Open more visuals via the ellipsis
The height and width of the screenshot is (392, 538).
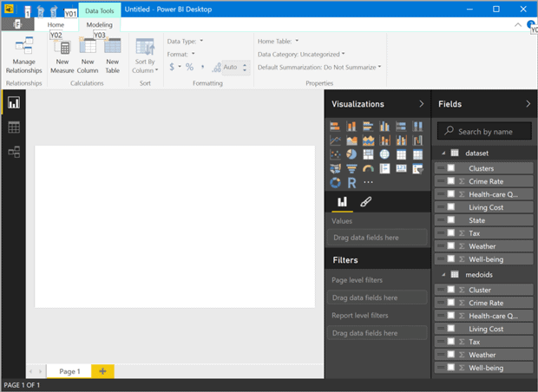point(368,182)
